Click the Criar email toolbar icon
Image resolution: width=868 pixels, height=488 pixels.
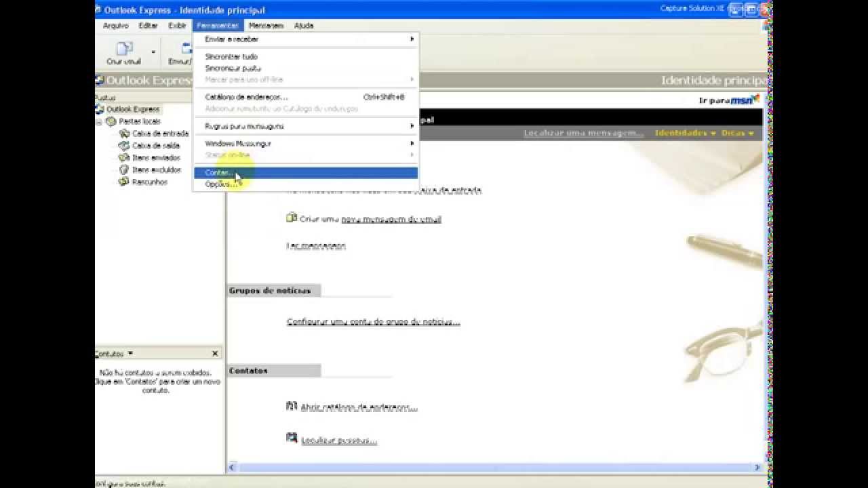pos(124,49)
